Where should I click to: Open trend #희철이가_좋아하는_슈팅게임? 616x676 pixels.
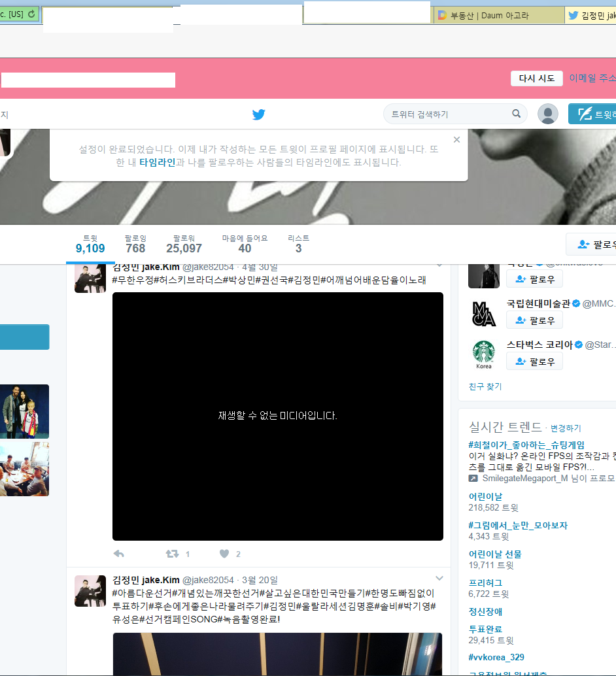tap(526, 445)
